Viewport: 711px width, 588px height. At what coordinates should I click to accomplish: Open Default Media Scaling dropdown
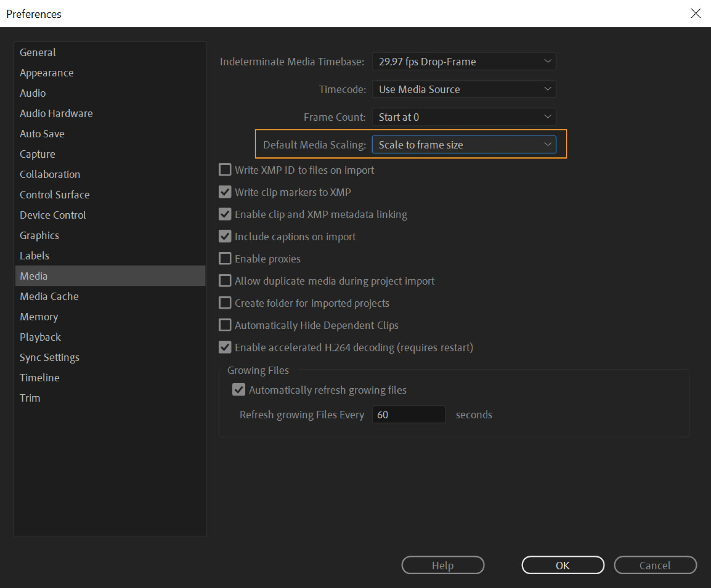click(464, 145)
